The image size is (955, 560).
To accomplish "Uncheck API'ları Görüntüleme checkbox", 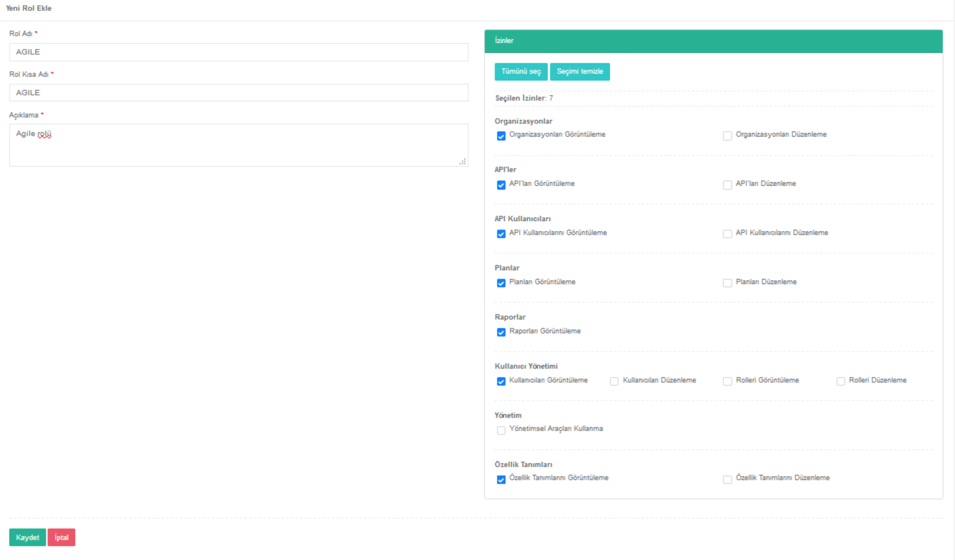I will click(x=501, y=185).
